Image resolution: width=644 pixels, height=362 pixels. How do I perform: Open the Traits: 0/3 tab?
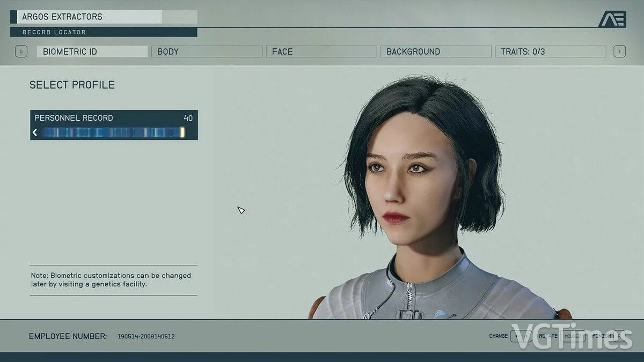pyautogui.click(x=550, y=51)
